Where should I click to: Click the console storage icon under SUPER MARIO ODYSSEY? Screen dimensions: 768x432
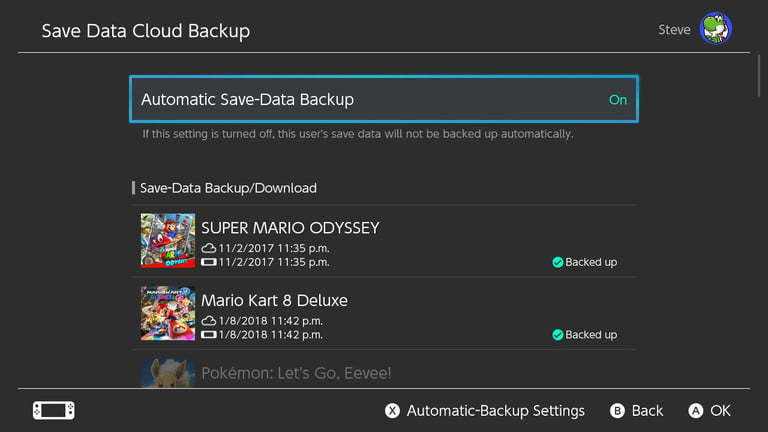(x=209, y=262)
